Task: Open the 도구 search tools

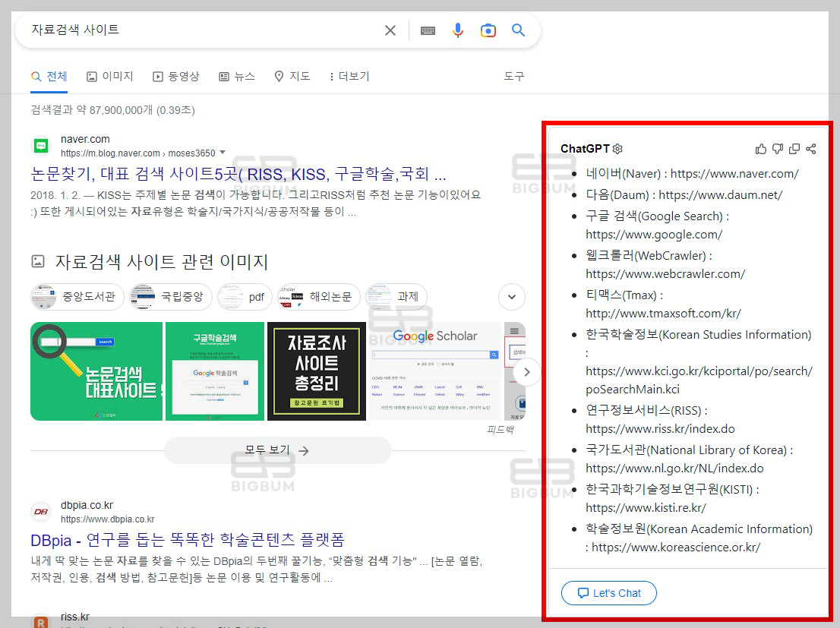Action: tap(513, 76)
